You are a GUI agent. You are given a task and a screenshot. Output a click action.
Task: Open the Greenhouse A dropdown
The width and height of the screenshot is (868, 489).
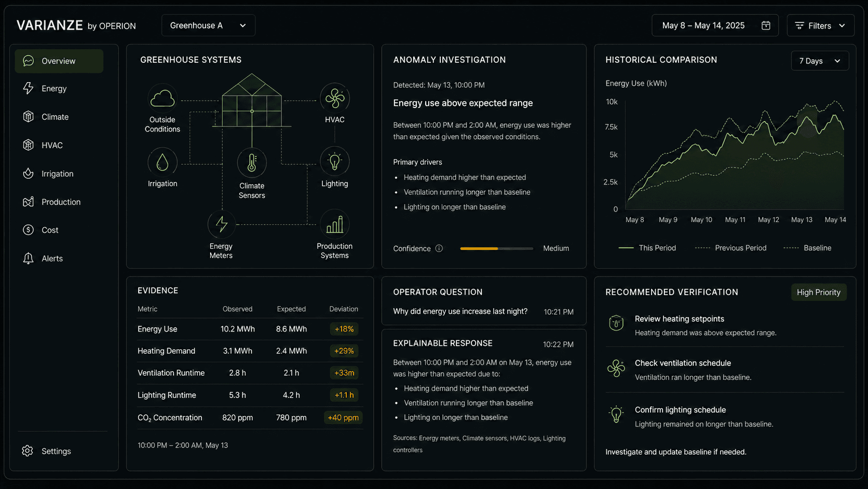tap(208, 25)
